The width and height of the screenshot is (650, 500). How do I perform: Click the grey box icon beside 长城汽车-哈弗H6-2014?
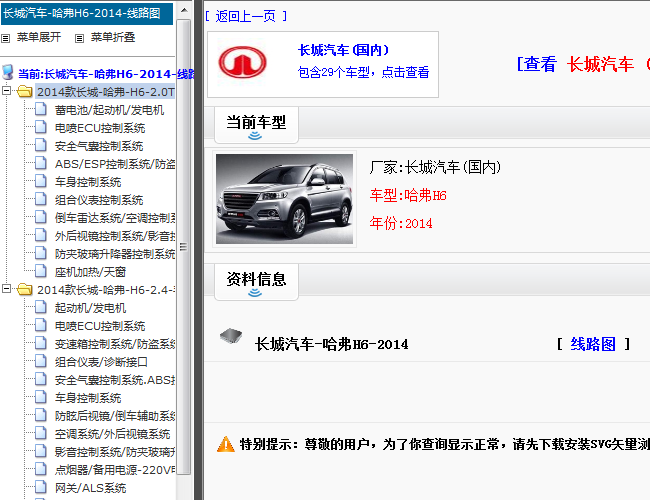click(231, 336)
